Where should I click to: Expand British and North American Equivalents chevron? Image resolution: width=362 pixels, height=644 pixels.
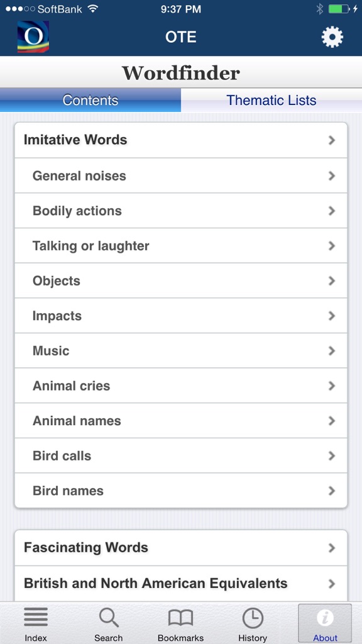[332, 584]
